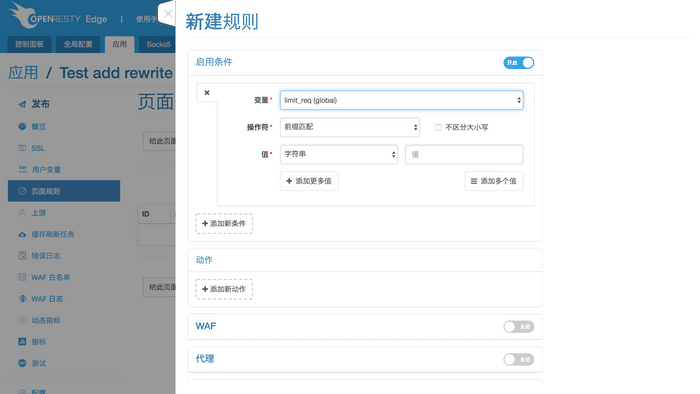Click the 值 text input field
The image size is (700, 394).
[x=464, y=154]
